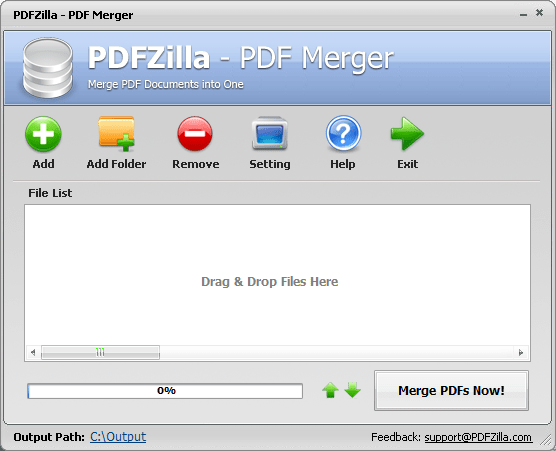Click the blue Help question mark icon
The width and height of the screenshot is (556, 451).
pos(343,134)
